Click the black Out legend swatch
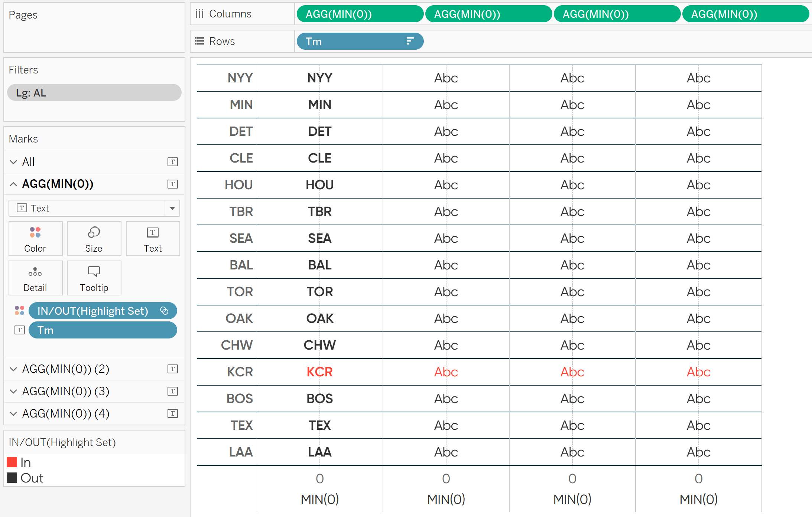Image resolution: width=812 pixels, height=517 pixels. pos(12,478)
